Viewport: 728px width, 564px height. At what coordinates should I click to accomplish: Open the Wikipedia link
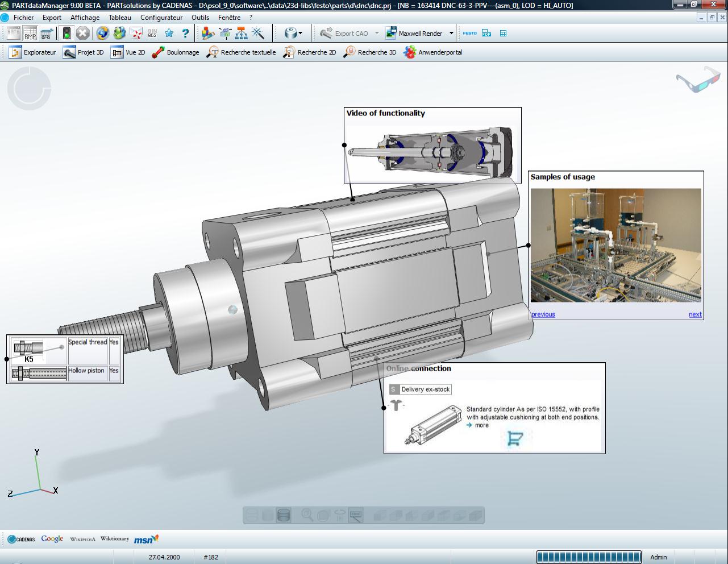pyautogui.click(x=83, y=539)
